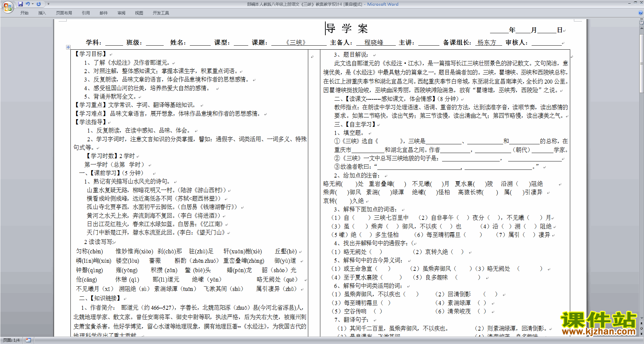Screen dimensions: 644x344
Task: Click the 一、【课前学习】 heading
Action: coord(111,173)
